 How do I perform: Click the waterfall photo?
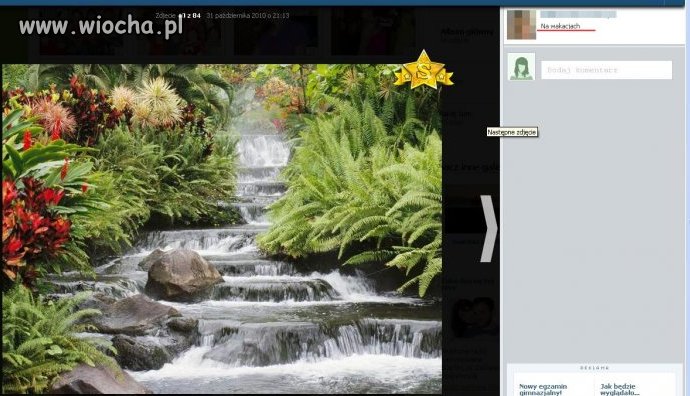point(222,229)
